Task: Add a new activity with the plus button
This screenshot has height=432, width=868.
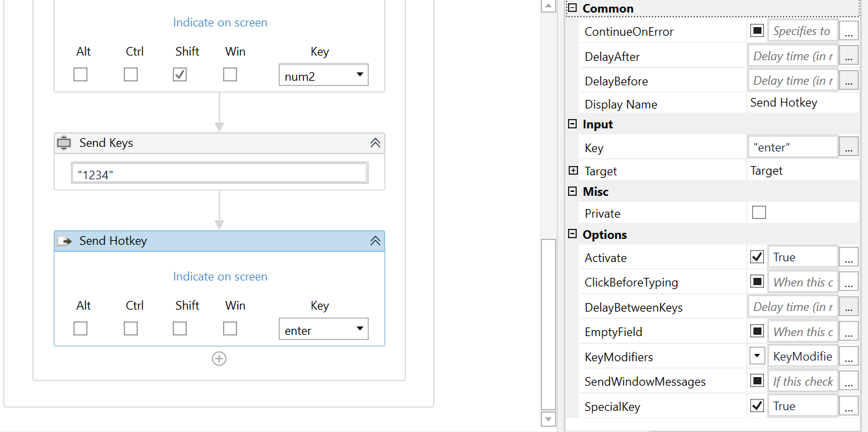Action: [x=219, y=359]
